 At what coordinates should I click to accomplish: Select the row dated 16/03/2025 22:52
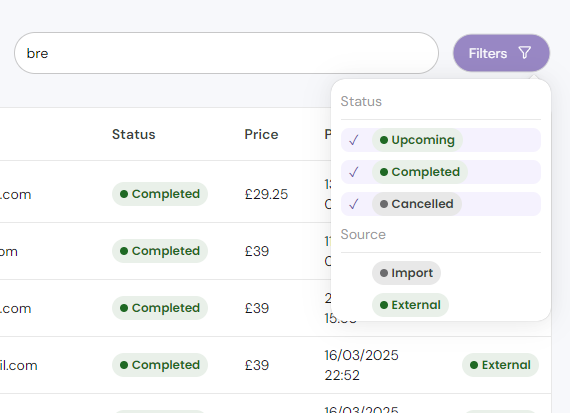click(x=275, y=365)
